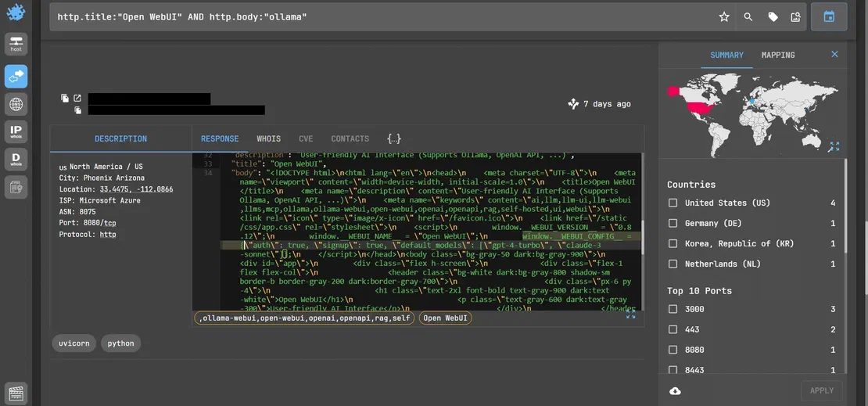Click the "City: Phoenix Arizona" text

(102, 178)
